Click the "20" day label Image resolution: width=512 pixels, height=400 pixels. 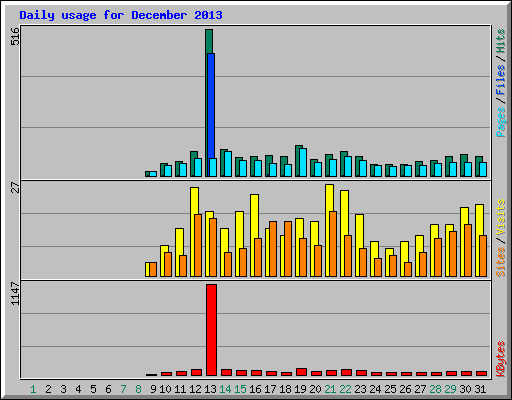tap(315, 389)
